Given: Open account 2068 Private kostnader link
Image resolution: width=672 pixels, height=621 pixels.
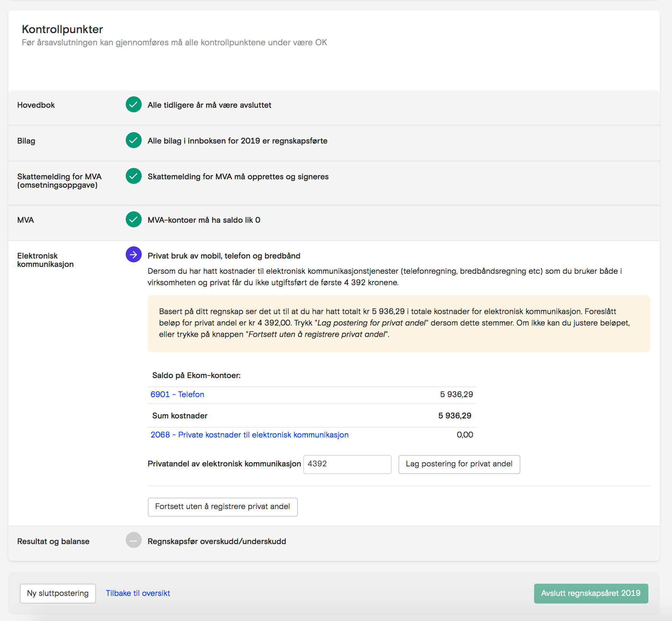Looking at the screenshot, I should [250, 435].
